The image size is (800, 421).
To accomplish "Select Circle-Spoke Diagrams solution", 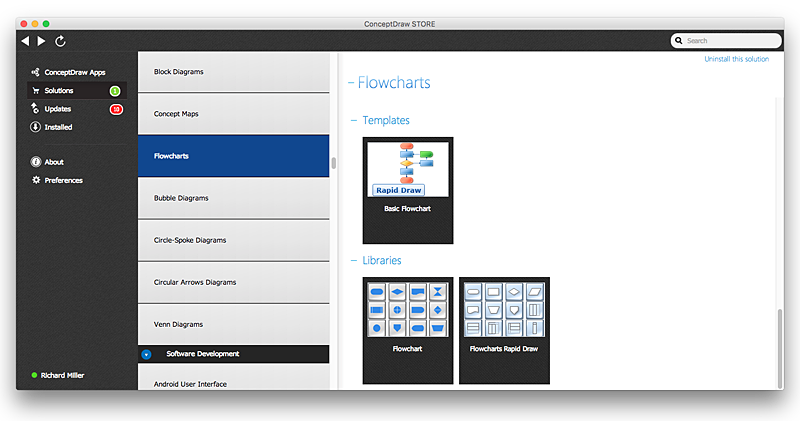I will [234, 240].
